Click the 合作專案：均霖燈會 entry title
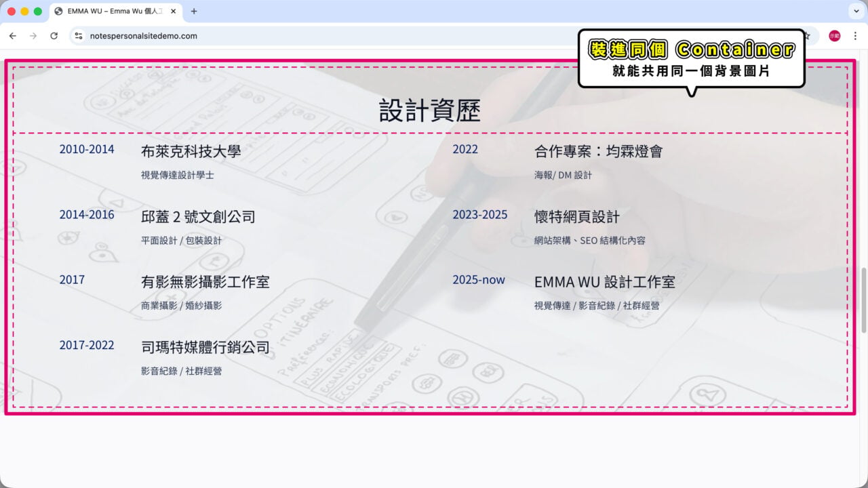This screenshot has height=488, width=868. [x=599, y=151]
